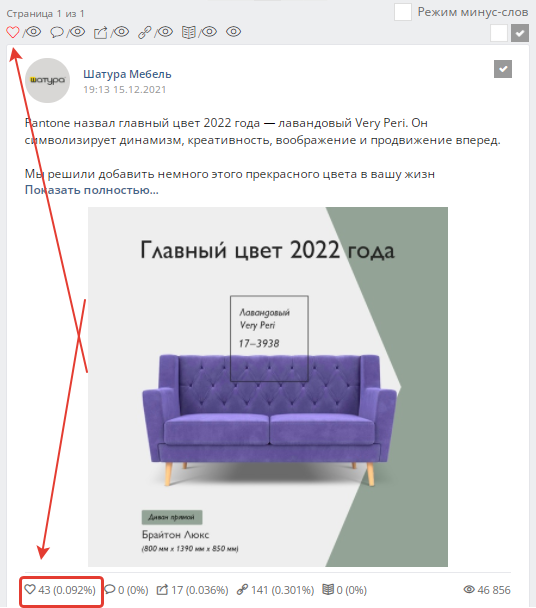
Task: Click the gray select-all checkmark button
Action: point(520,33)
